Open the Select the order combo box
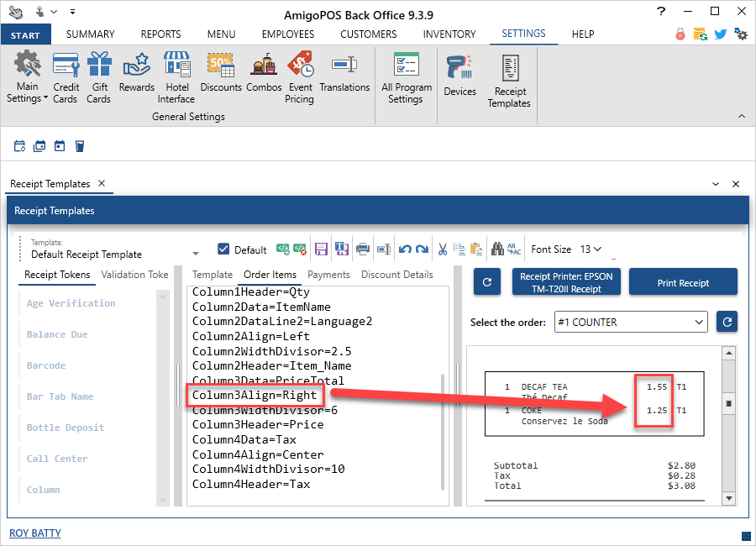The image size is (756, 546). click(631, 322)
